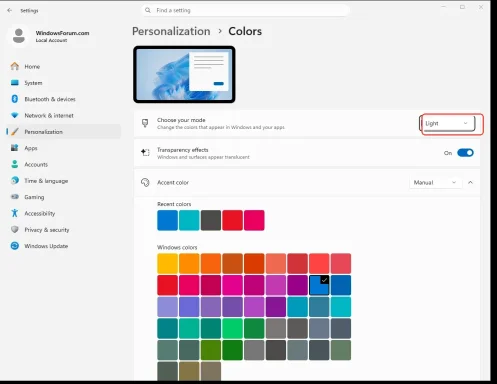Click the Choose your mode brush icon
The width and height of the screenshot is (497, 384).
point(145,123)
